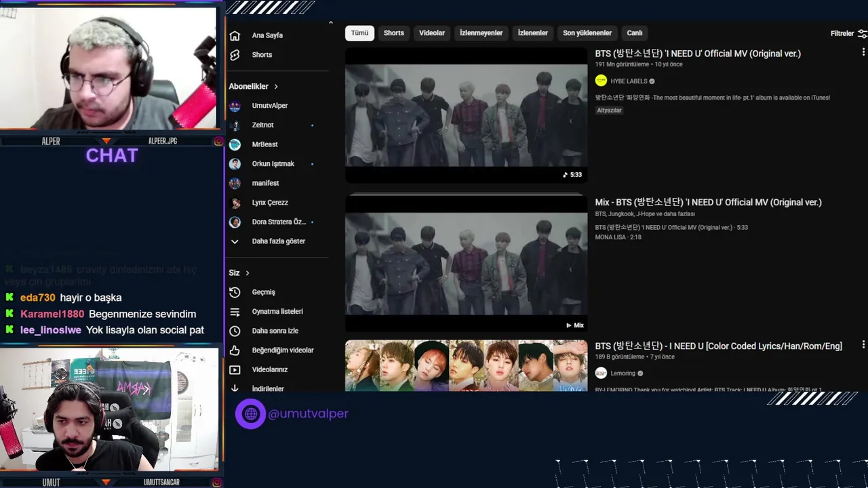The height and width of the screenshot is (488, 868).
Task: Open BTS I NEED U Color Coded Lyrics title
Action: (x=718, y=346)
